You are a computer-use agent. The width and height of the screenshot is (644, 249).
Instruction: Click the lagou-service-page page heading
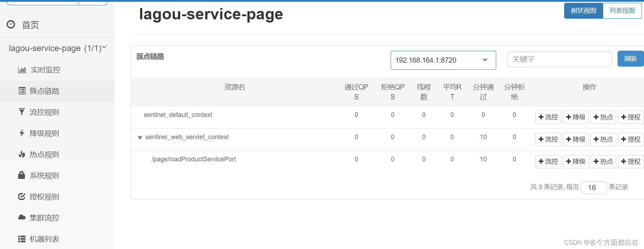(x=211, y=14)
